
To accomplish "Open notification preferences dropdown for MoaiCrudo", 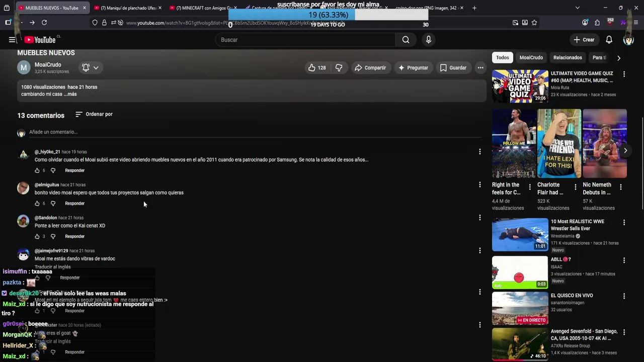I will [91, 68].
